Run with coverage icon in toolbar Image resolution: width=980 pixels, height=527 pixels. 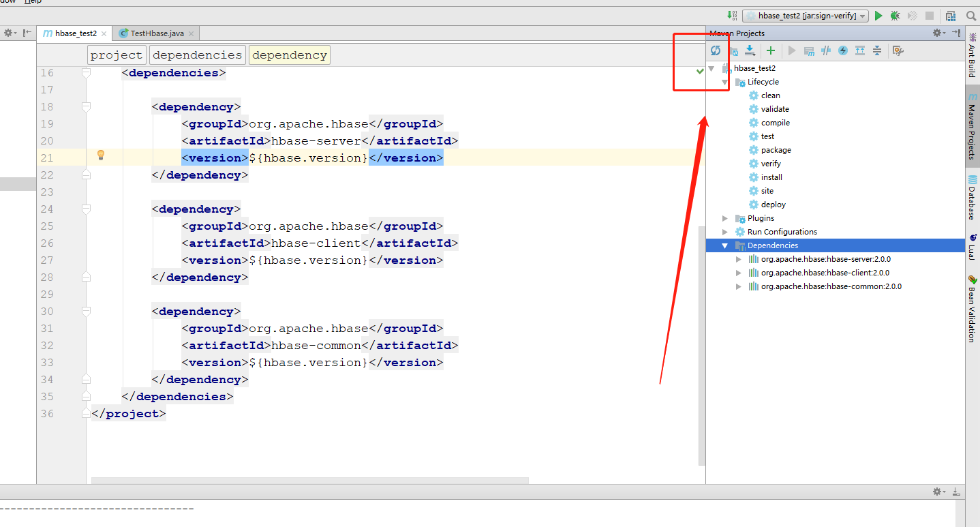pos(913,16)
